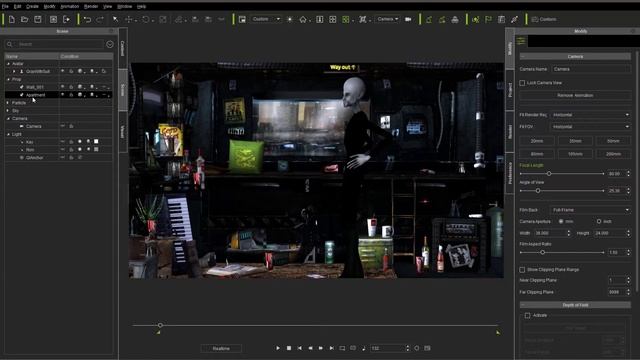This screenshot has height=360, width=640.
Task: Toggle visibility eye for Apartment row
Action: [62, 95]
